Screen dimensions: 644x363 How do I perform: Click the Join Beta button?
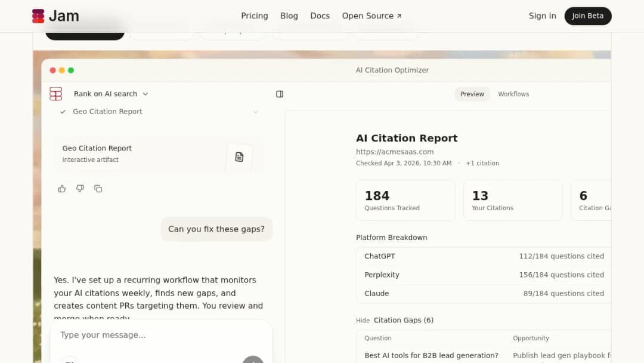(588, 16)
